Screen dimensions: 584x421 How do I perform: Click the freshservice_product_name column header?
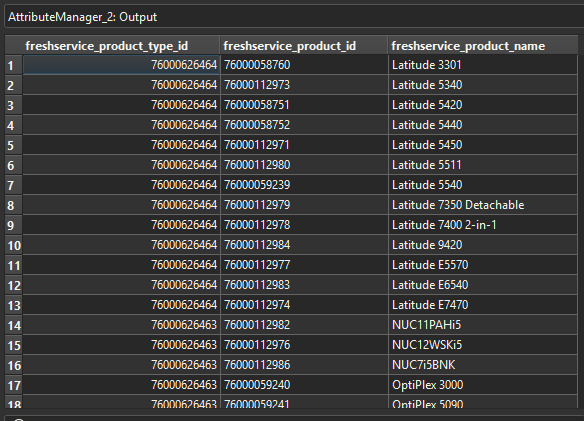coord(483,46)
